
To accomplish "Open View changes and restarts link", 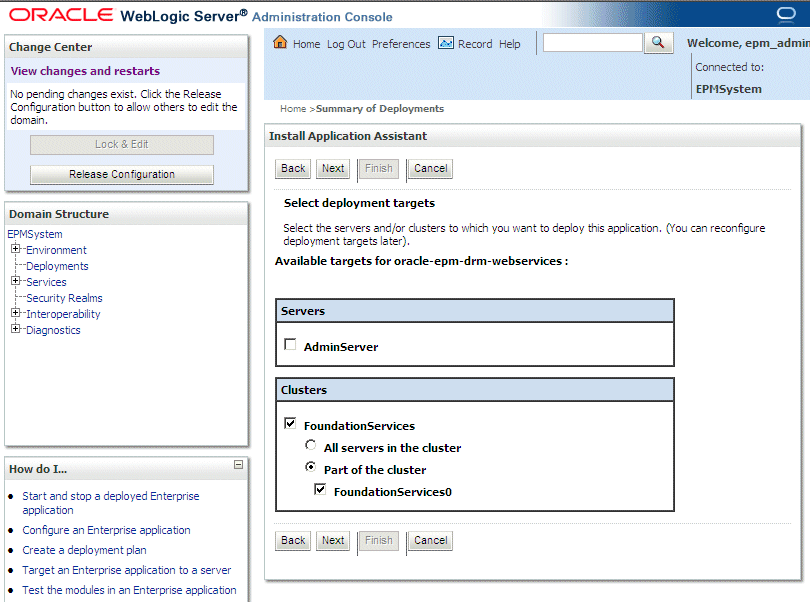I will coord(85,71).
